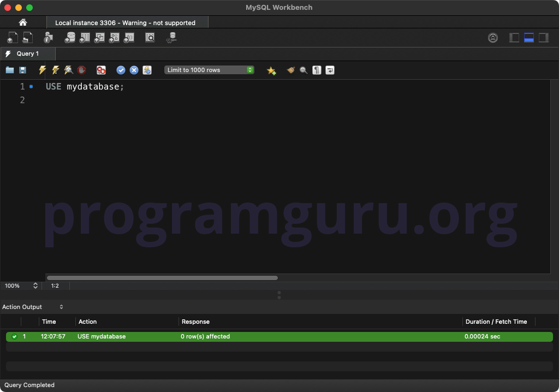The width and height of the screenshot is (559, 392).
Task: Click the editor's horizontal scrollbar
Action: pos(162,278)
